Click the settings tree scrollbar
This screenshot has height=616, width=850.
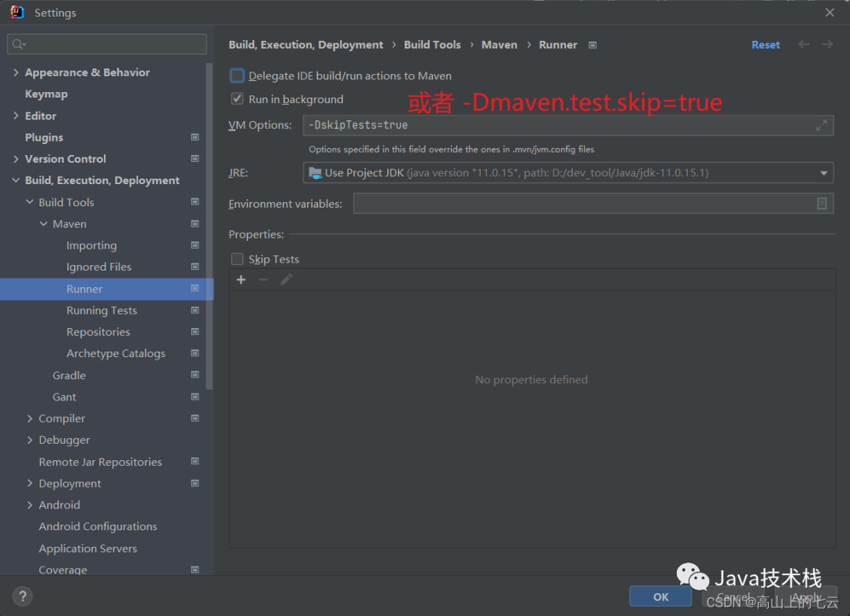209,227
